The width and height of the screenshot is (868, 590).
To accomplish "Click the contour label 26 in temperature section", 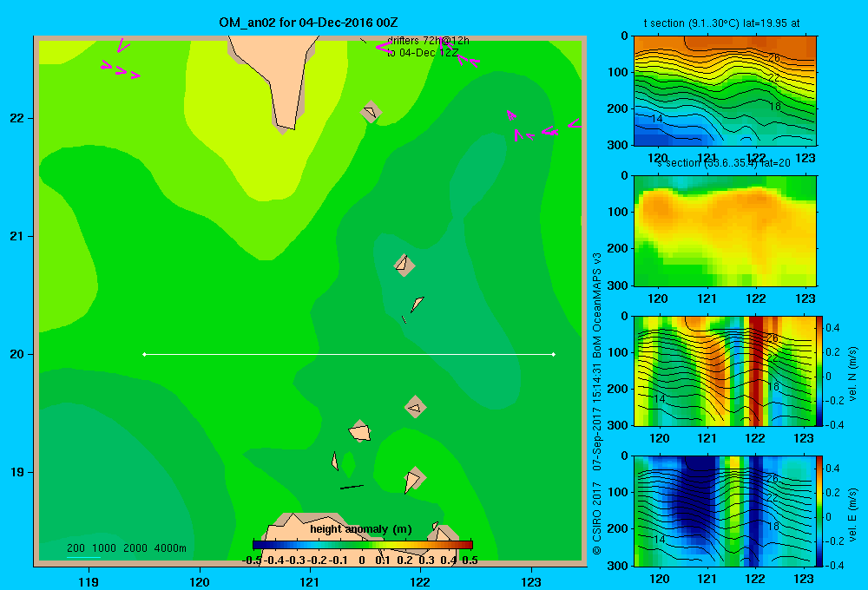I will (774, 57).
